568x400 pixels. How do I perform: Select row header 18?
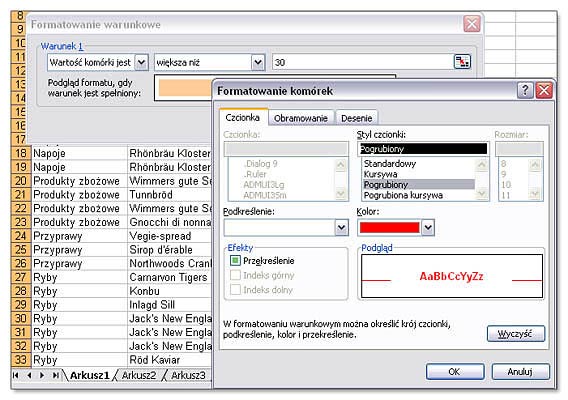point(21,153)
